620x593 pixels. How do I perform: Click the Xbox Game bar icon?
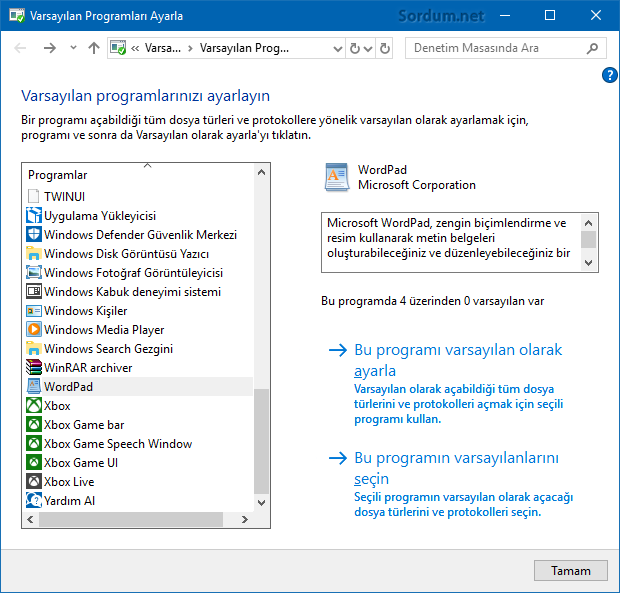pos(34,424)
